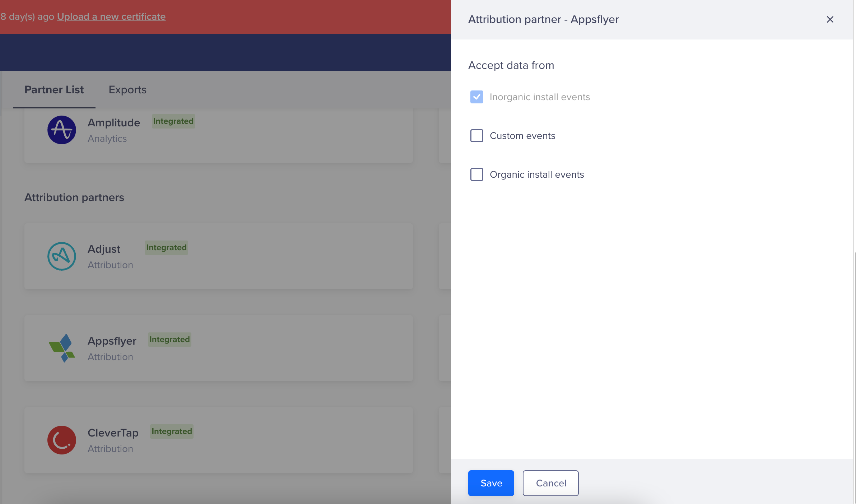The height and width of the screenshot is (504, 856).
Task: Click the Integrated badge next to Amplitude
Action: pyautogui.click(x=173, y=121)
